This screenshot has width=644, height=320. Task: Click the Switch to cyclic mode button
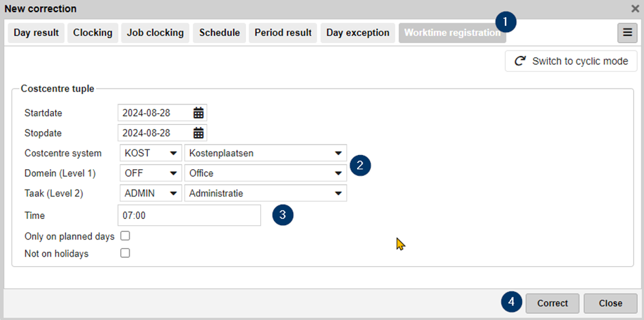pyautogui.click(x=571, y=61)
